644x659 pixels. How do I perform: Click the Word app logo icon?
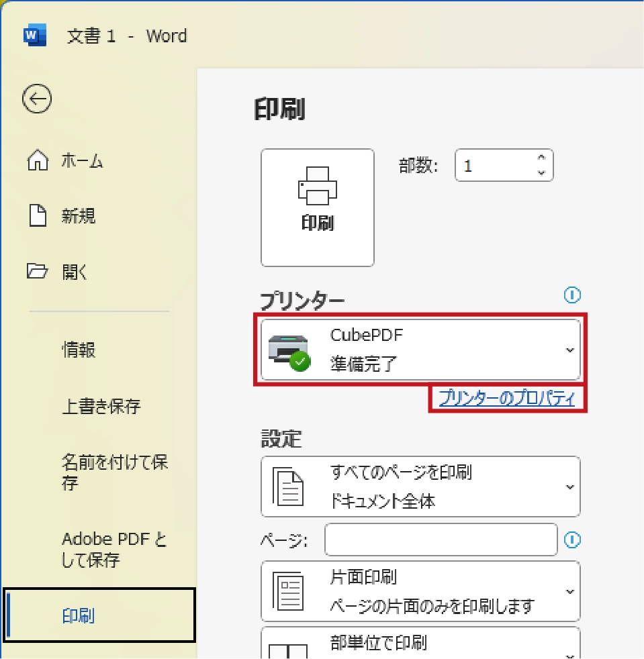coord(34,36)
